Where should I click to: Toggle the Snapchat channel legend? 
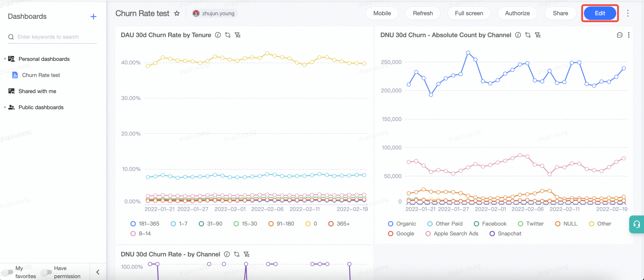coord(506,234)
